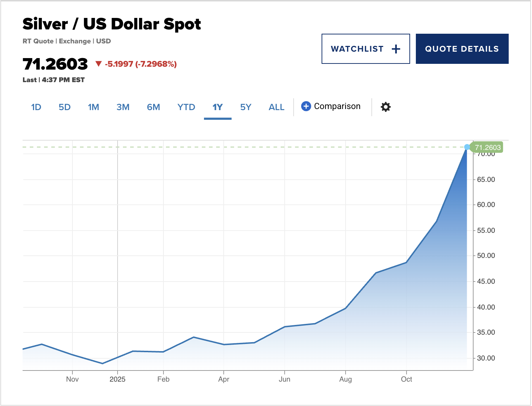Image resolution: width=532 pixels, height=406 pixels.
Task: Show ALL historical price data
Action: (276, 107)
